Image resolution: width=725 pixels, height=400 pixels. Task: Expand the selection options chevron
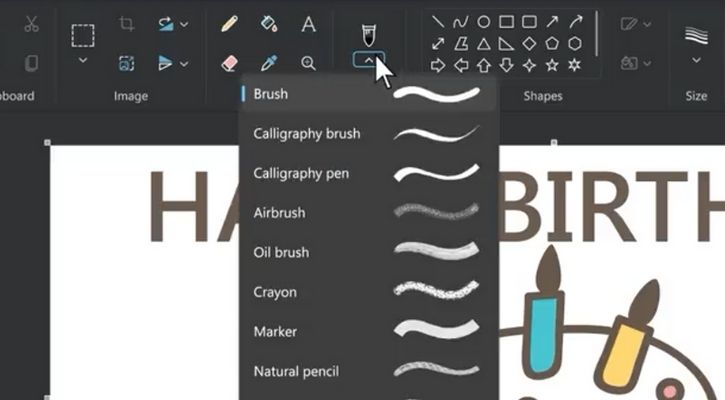click(83, 60)
